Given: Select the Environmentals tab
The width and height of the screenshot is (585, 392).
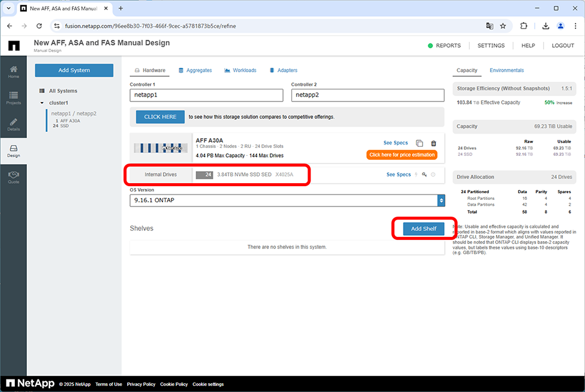Looking at the screenshot, I should click(x=507, y=70).
